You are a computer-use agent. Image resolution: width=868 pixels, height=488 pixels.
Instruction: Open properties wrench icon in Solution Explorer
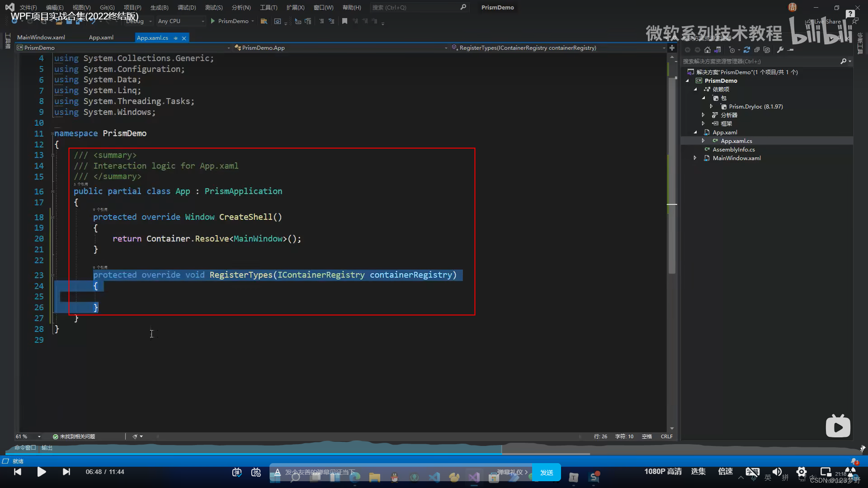[x=780, y=50]
